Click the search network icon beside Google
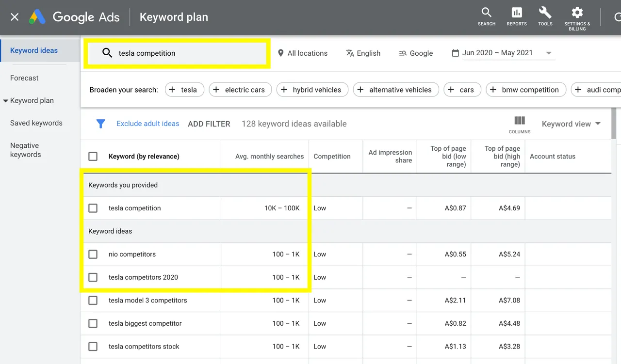Image resolution: width=621 pixels, height=364 pixels. tap(403, 53)
